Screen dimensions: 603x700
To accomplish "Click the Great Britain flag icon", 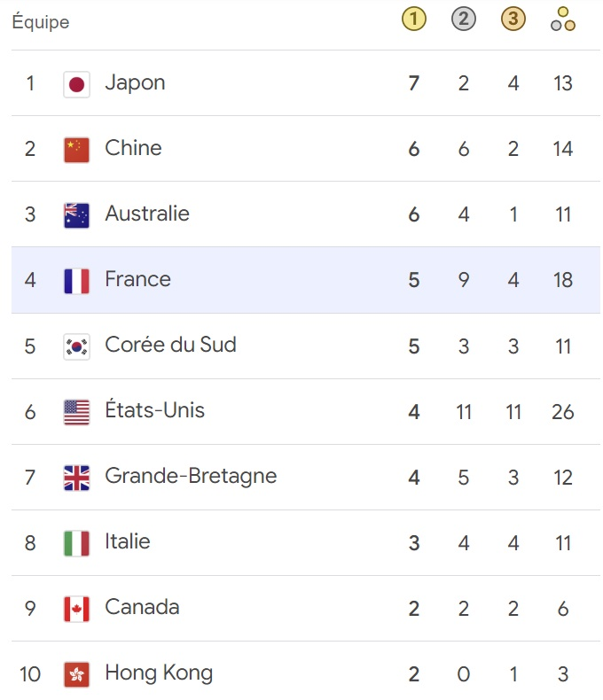I will point(77,478).
